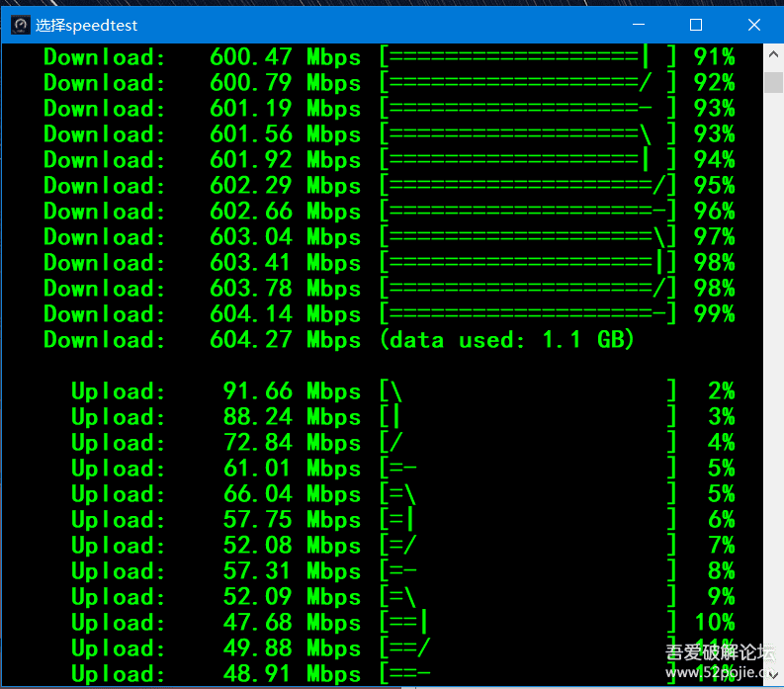Viewport: 784px width, 689px height.
Task: Click the scrollbar up arrow
Action: (x=773, y=56)
